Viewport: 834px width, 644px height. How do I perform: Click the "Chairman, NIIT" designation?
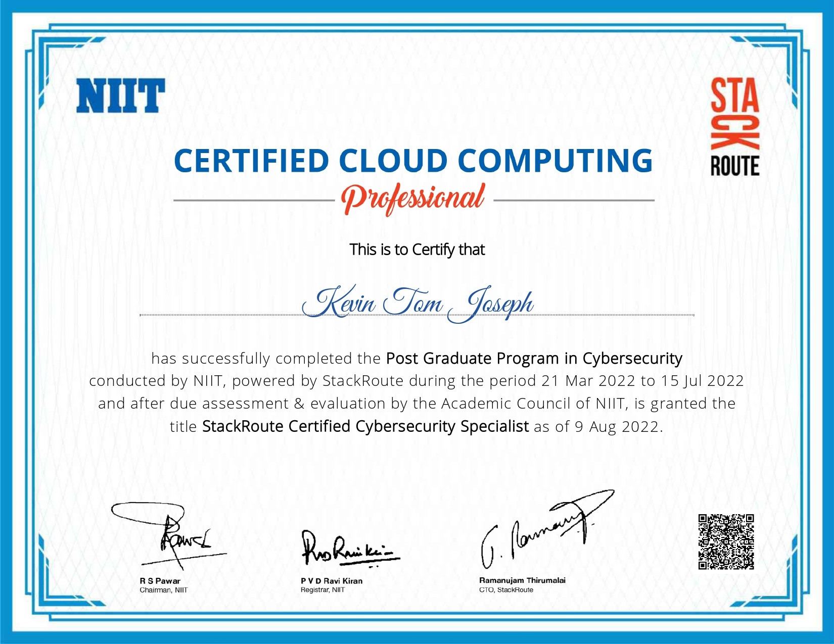[163, 590]
